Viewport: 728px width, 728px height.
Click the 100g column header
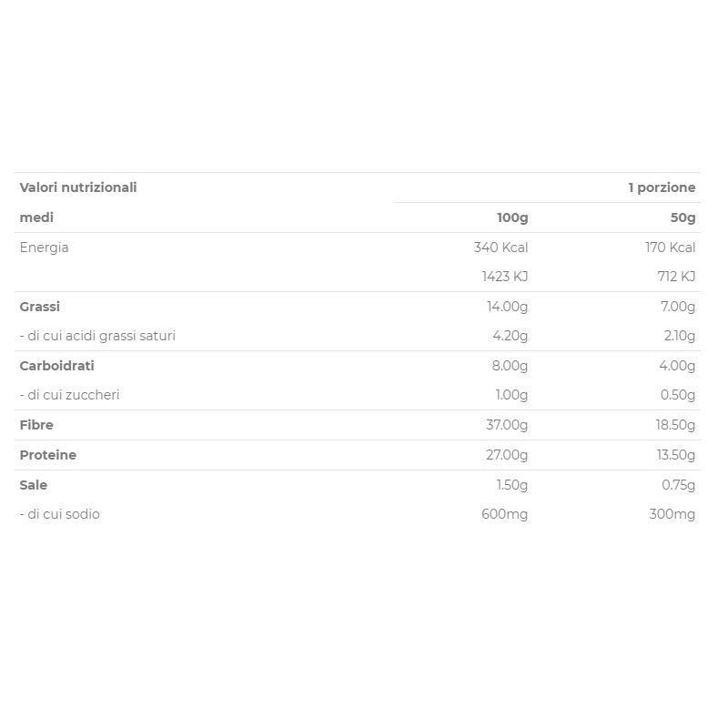coord(512,217)
